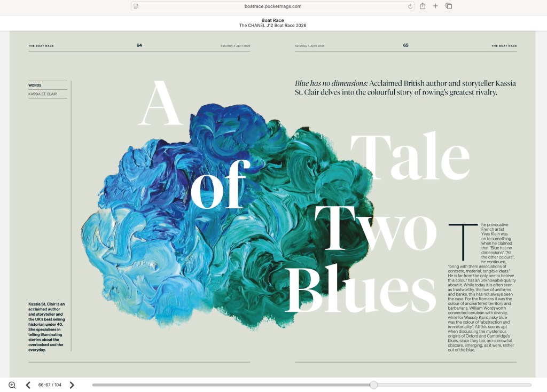Screen dimensions: 547x392
Task: Reload the page in the address bar
Action: point(410,6)
